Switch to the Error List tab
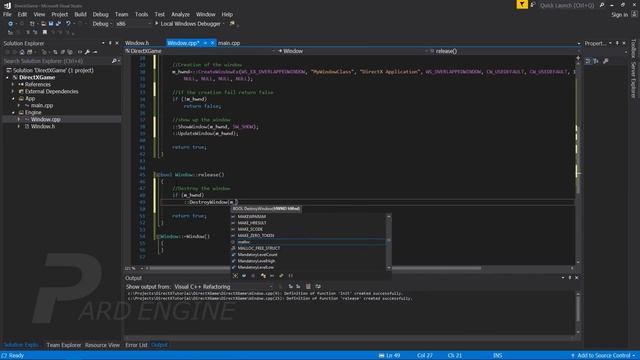640x360 pixels. 136,345
